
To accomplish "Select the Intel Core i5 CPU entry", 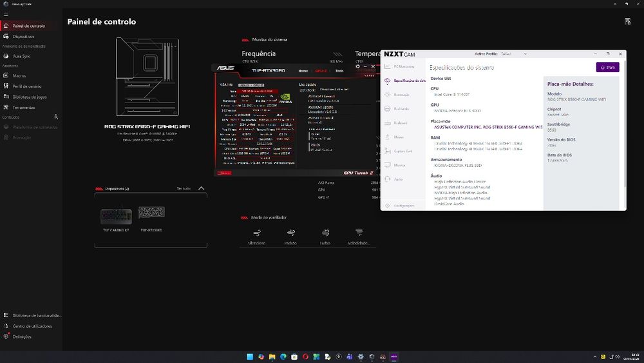I will tap(452, 95).
